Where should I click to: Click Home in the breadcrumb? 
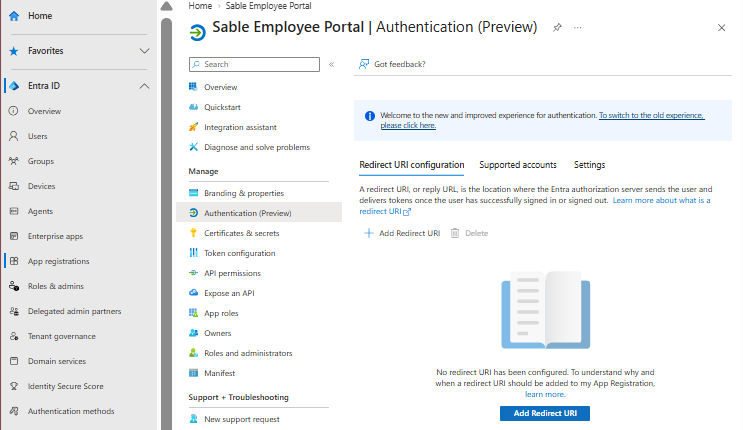[200, 6]
